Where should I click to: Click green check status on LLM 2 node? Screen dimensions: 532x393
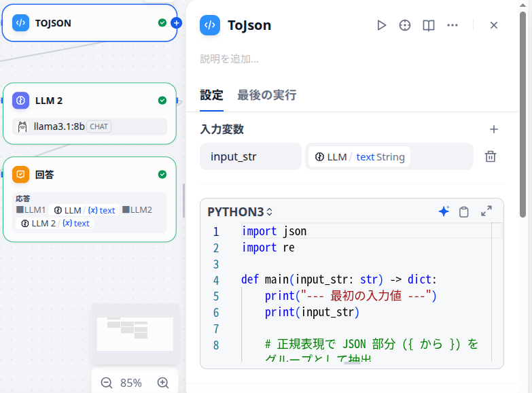click(x=162, y=101)
